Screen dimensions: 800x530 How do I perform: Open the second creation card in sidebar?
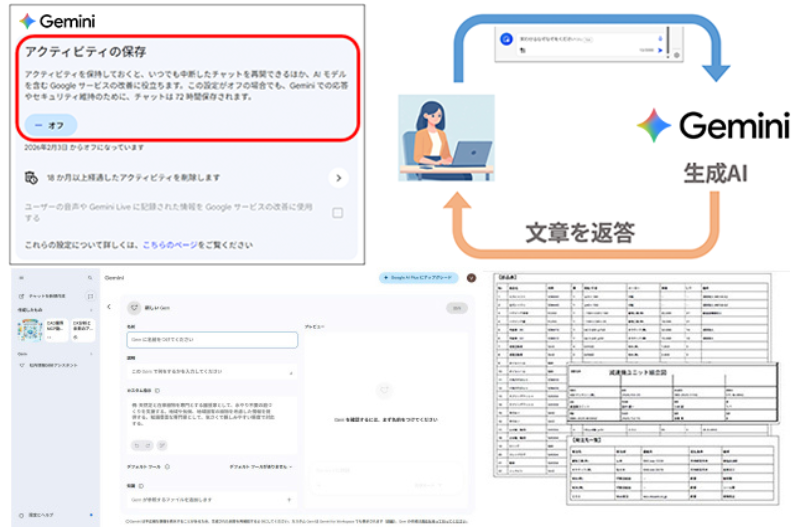coord(56,330)
